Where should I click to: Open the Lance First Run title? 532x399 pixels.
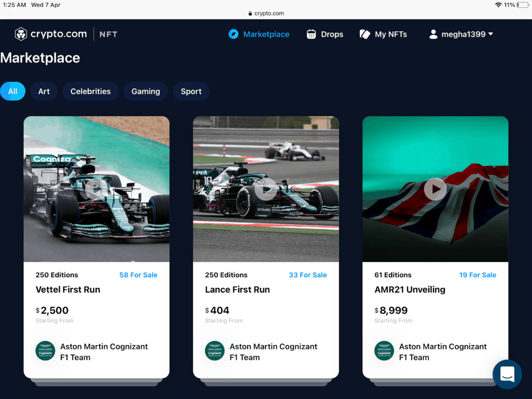[237, 289]
